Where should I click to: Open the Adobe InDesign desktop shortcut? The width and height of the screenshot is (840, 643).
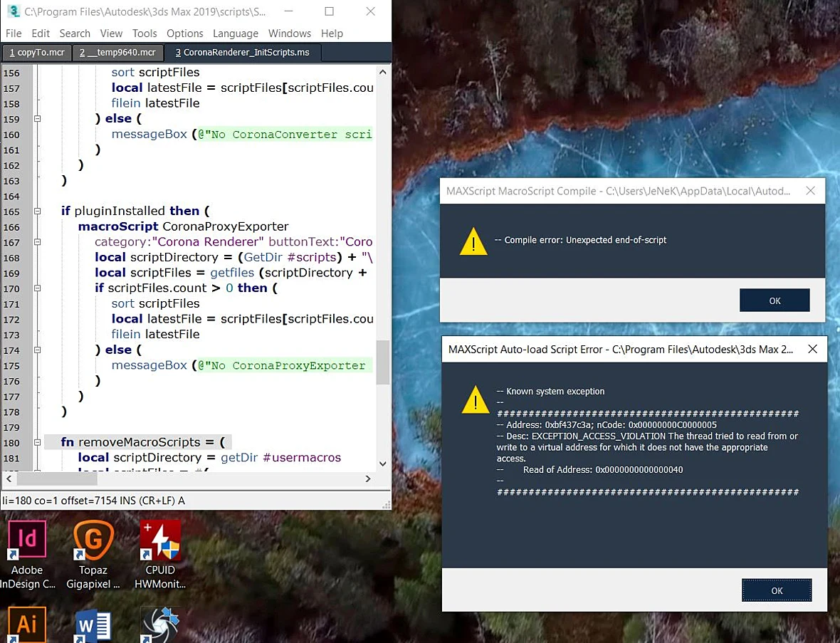click(x=27, y=555)
